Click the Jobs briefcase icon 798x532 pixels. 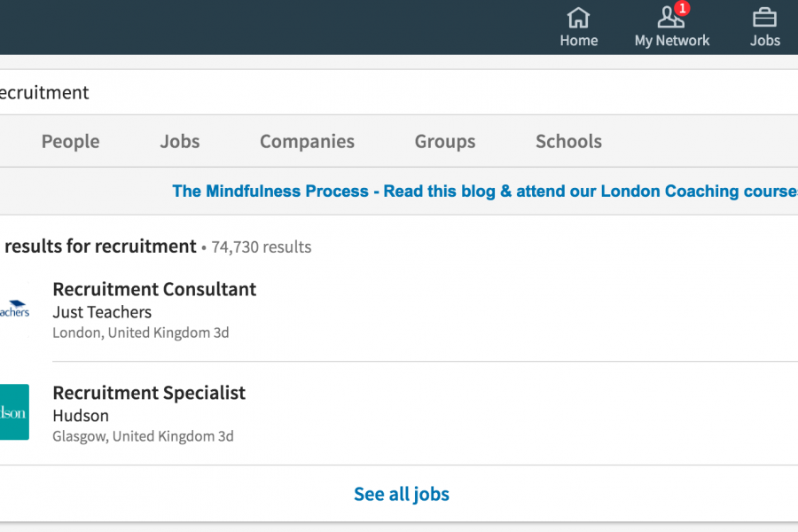click(764, 18)
